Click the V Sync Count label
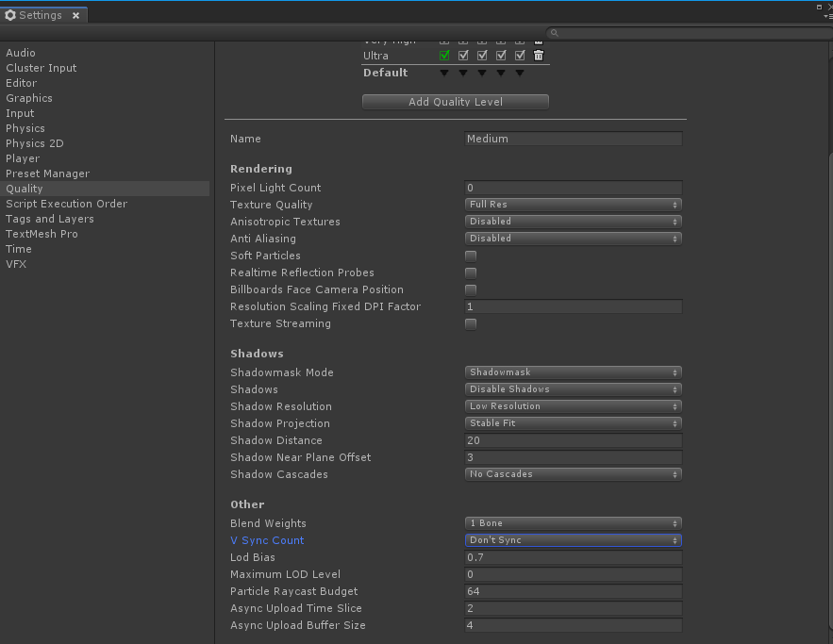Screen dimensions: 833x644 pos(267,540)
